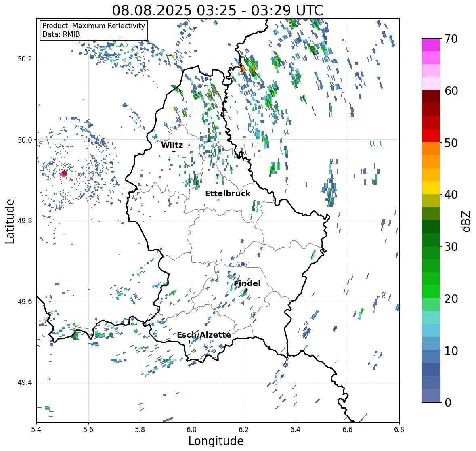Click the Ettelbruck station cross marker
Viewport: 476px width, 451px height.
click(218, 200)
